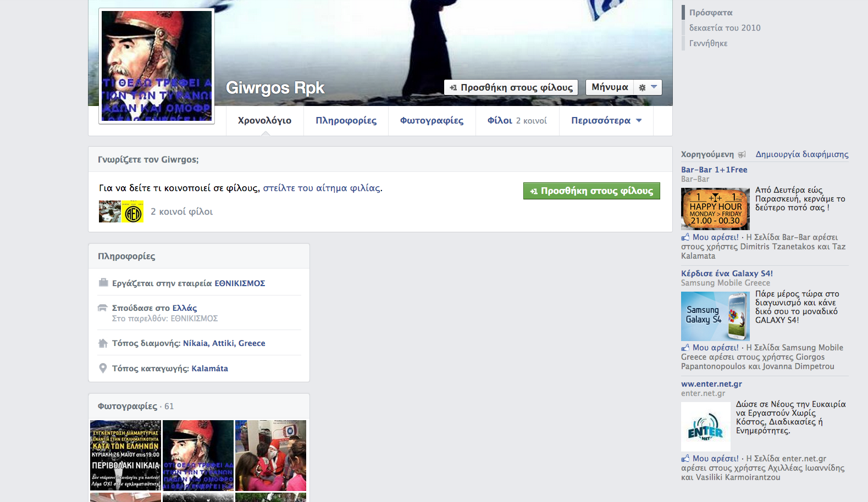
Task: Click the στείλτε του αίτημα φιλίας link
Action: coord(322,188)
